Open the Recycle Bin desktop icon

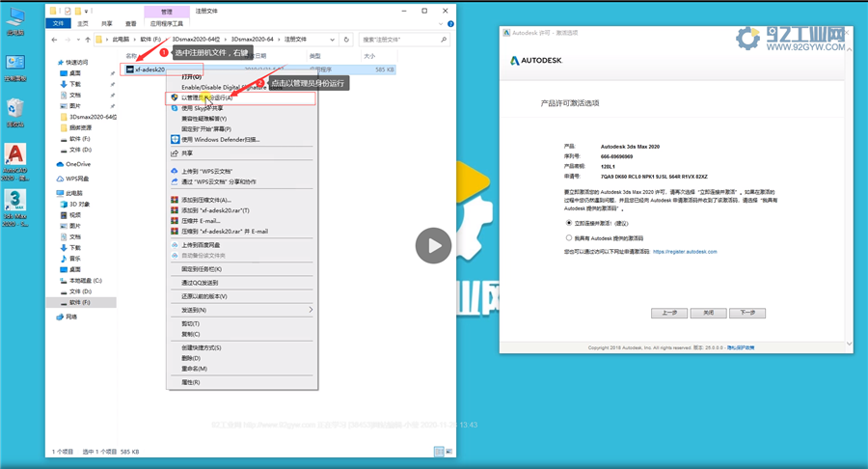[15, 112]
